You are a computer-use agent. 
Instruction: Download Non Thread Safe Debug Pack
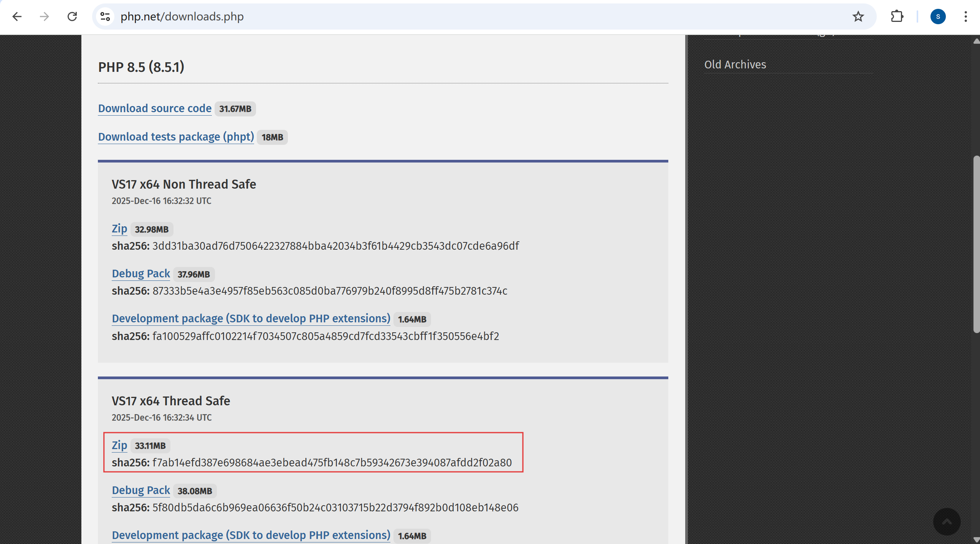click(x=141, y=274)
